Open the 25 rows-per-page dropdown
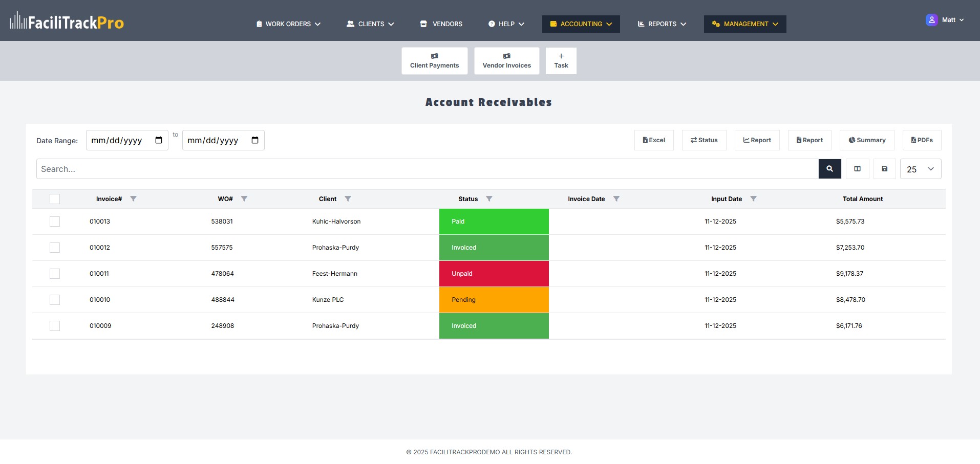This screenshot has width=980, height=464. 920,169
